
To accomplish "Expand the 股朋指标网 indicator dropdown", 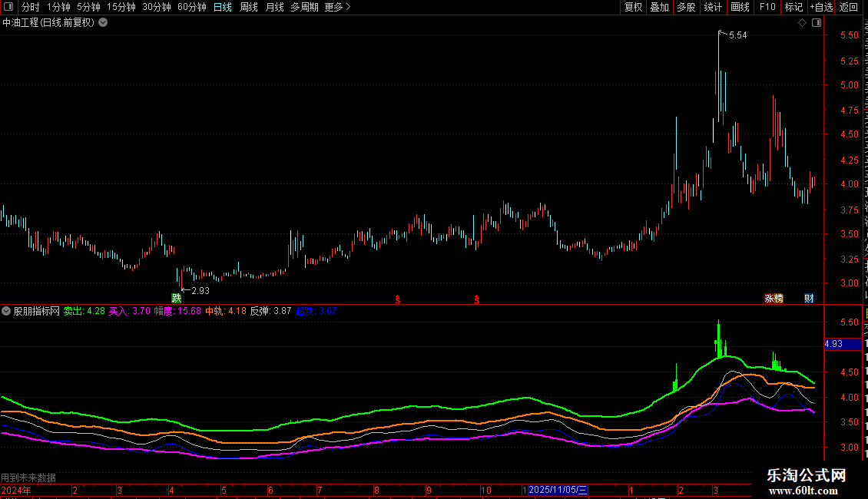I will (6, 312).
